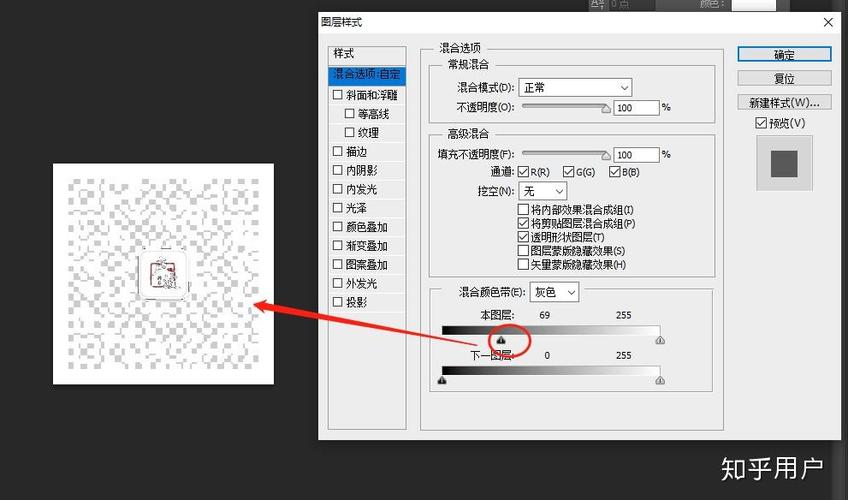Enable the 图案叠加 checkbox

(x=337, y=264)
